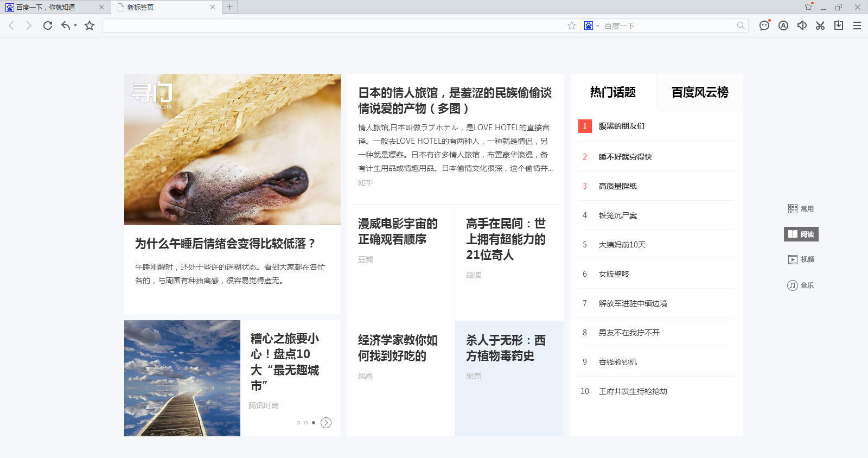Open the chat bubble message icon
Viewport: 868px width, 458px height.
click(764, 26)
